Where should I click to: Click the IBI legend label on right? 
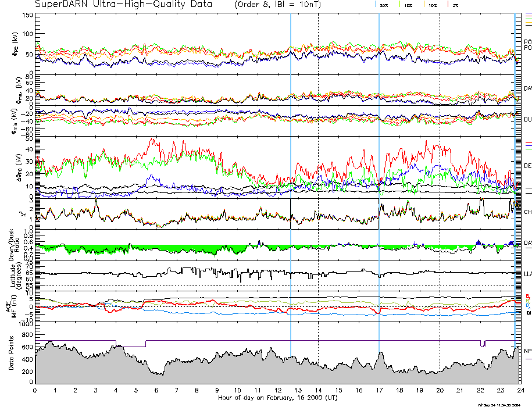tap(527, 313)
